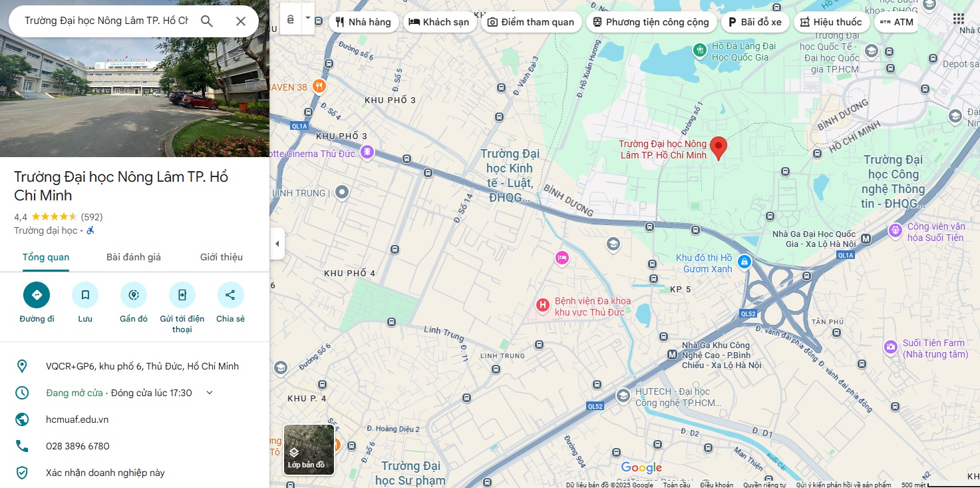
Task: Switch to Bài đánh giá tab
Action: (134, 257)
